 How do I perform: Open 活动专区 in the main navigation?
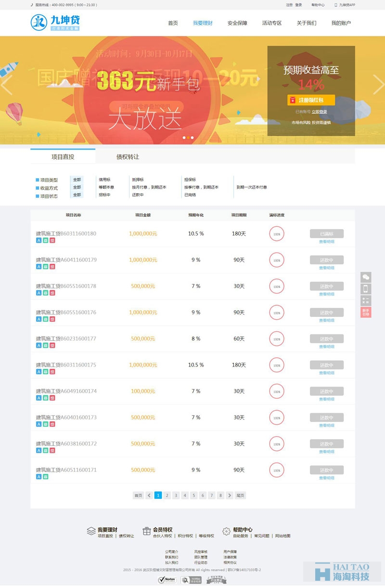tap(272, 23)
